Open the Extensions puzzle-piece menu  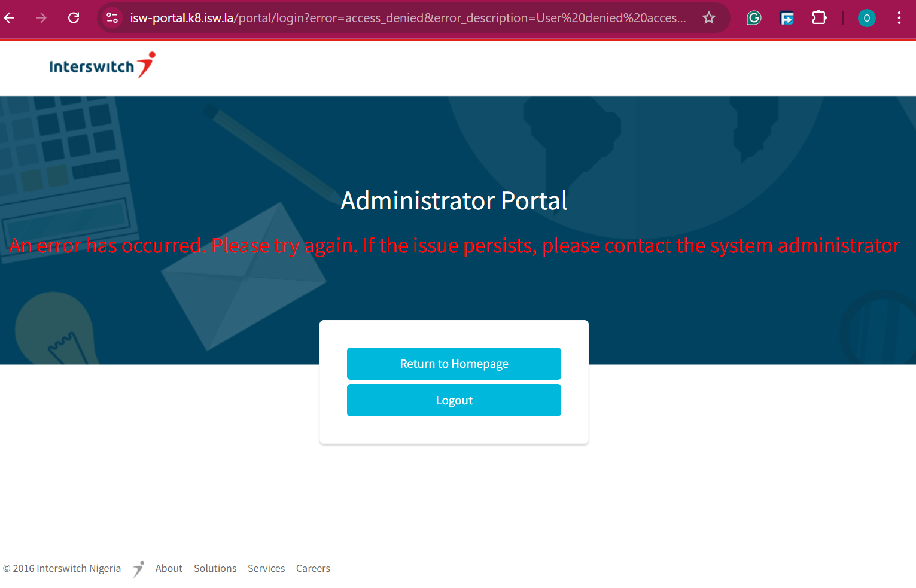[819, 18]
